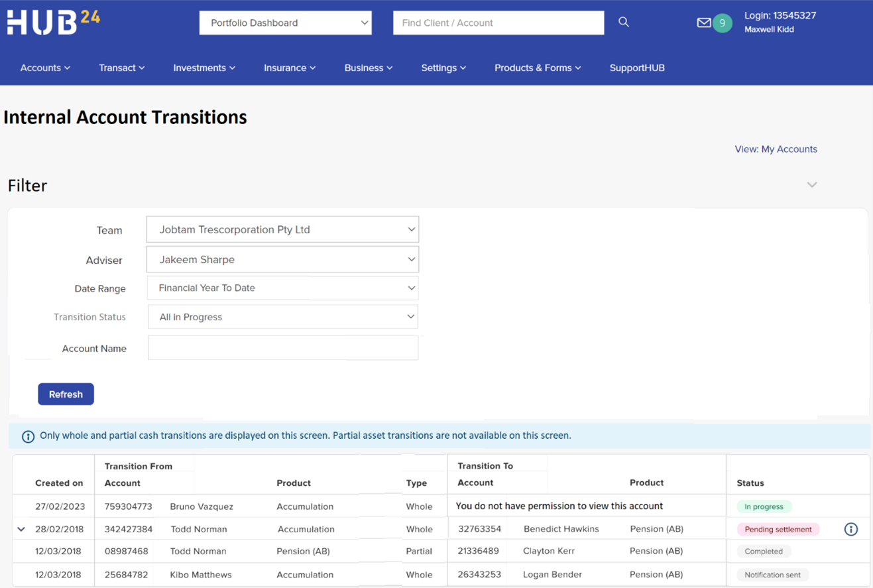Collapse the Filter section chevron

(811, 185)
